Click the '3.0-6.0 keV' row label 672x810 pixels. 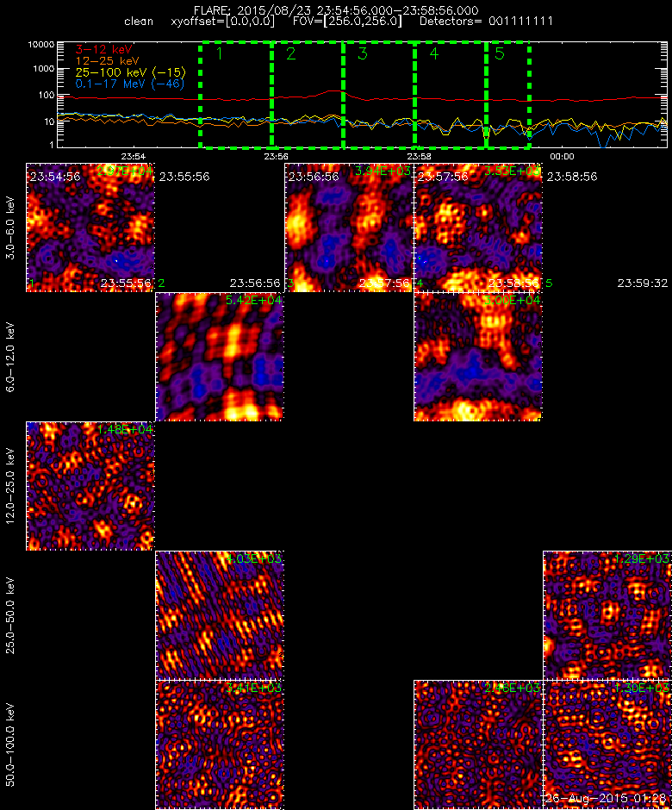click(10, 227)
